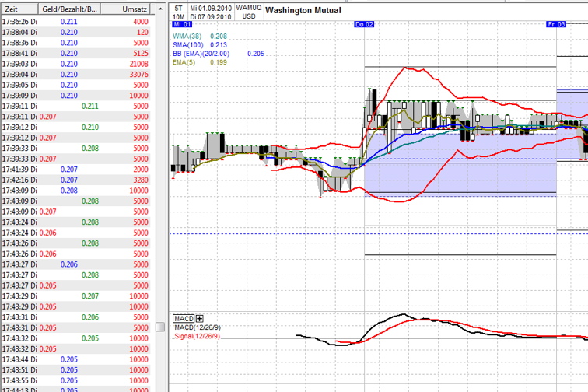588x392 pixels.
Task: Select the 17:39:09 Di trade row
Action: coord(75,96)
